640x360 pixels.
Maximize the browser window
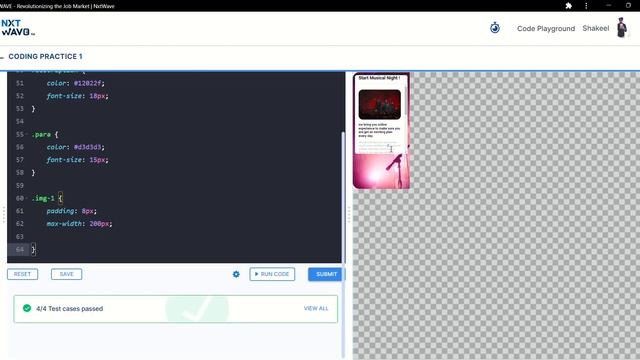pyautogui.click(x=628, y=6)
